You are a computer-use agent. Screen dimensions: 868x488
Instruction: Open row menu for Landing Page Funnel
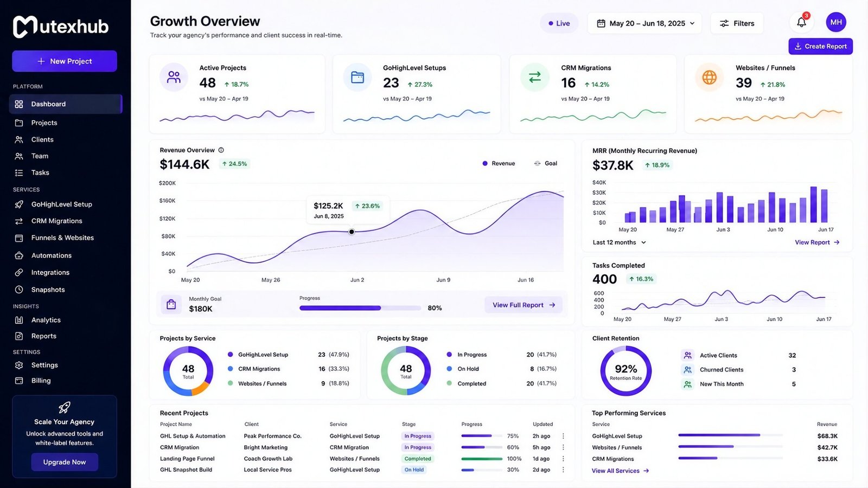tap(563, 459)
